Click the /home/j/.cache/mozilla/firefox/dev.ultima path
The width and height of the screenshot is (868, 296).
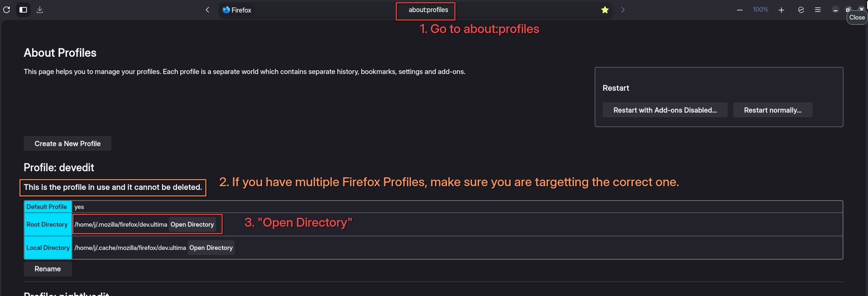tap(130, 248)
